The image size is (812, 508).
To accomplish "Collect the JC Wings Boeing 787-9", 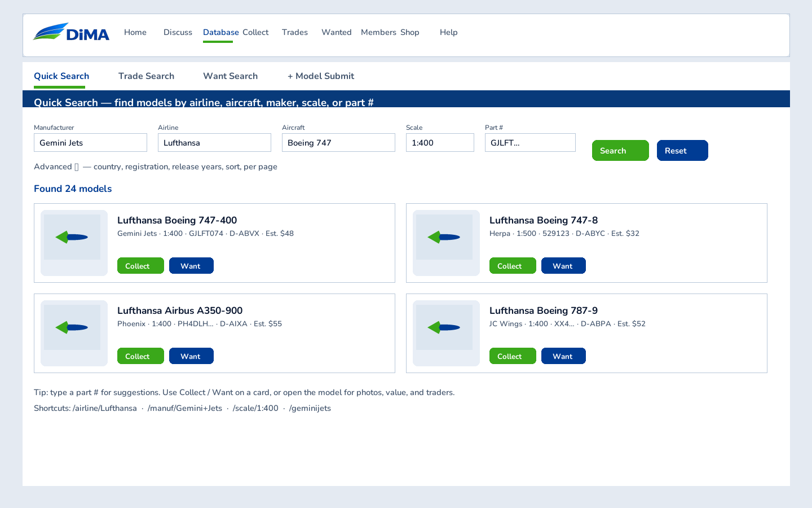I will point(513,356).
